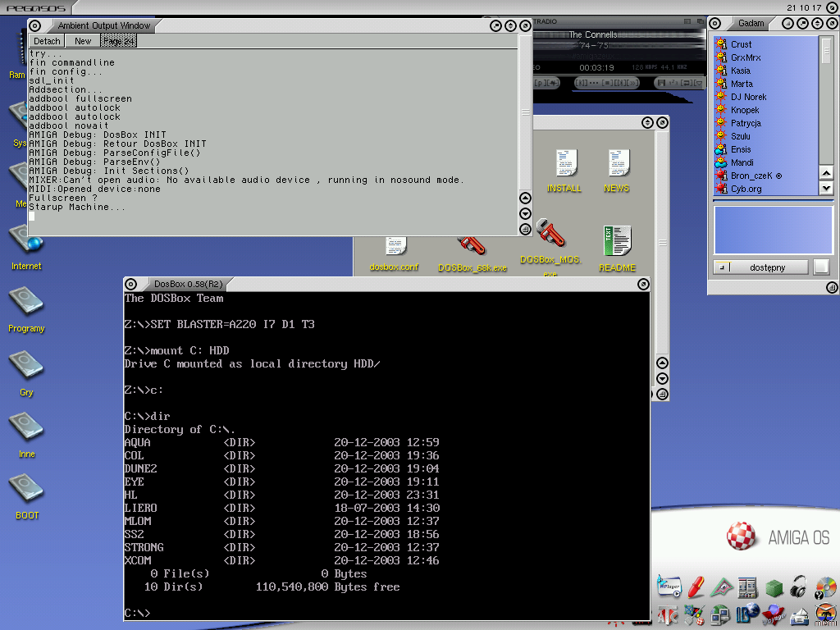Select the README document icon
The height and width of the screenshot is (630, 840).
coord(617,240)
